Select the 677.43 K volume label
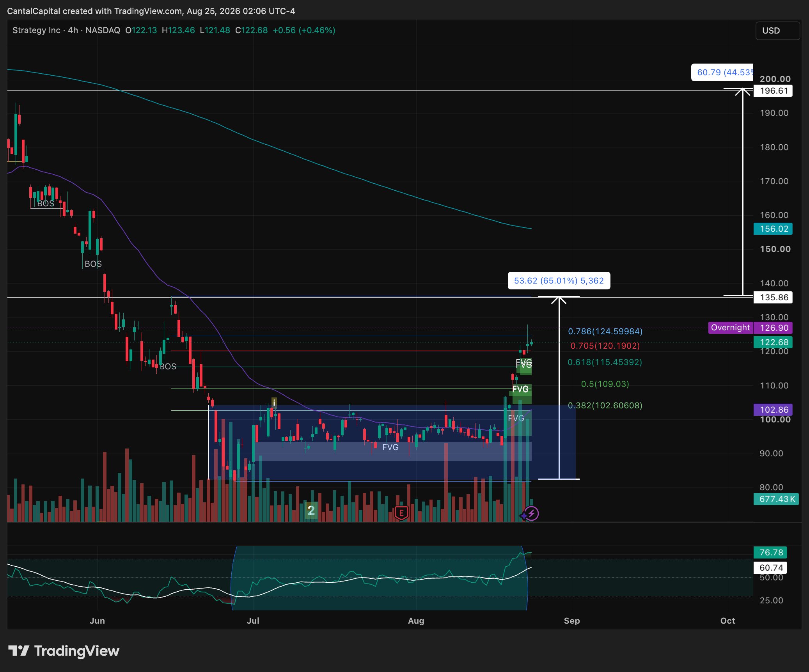Image resolution: width=809 pixels, height=672 pixels. pos(776,499)
